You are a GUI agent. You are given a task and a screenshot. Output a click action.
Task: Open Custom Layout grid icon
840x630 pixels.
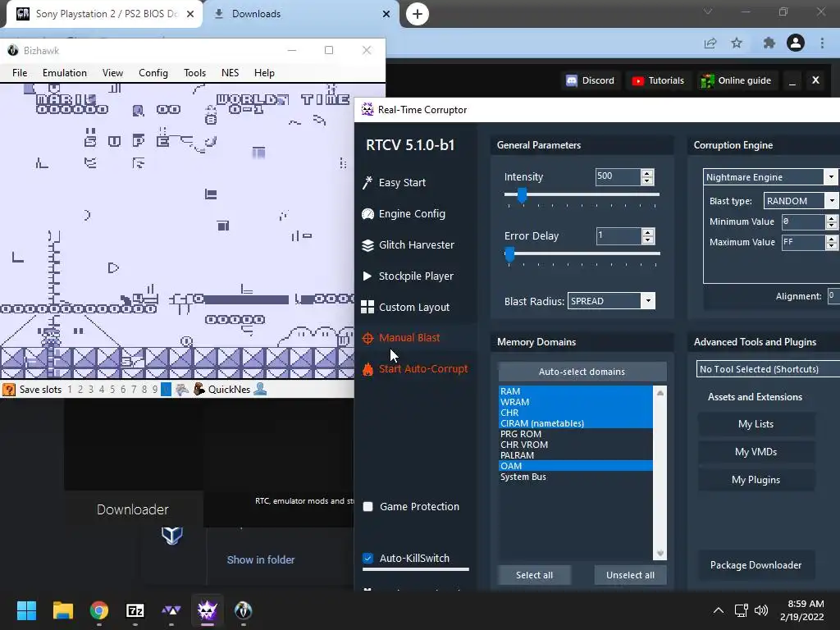(x=367, y=307)
